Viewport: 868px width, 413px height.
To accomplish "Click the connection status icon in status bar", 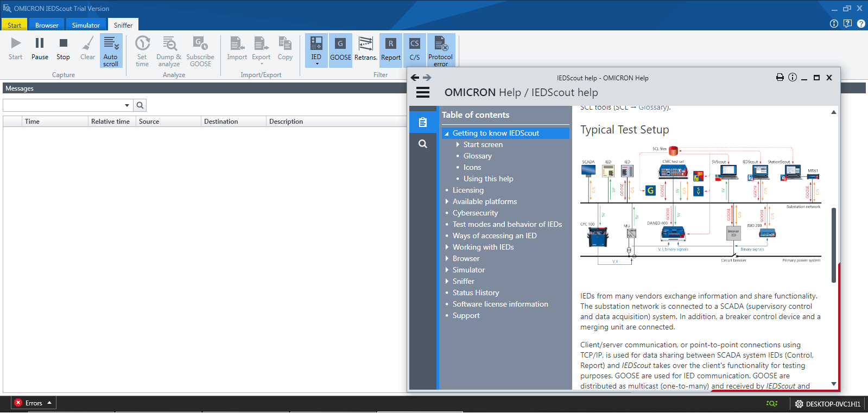I will click(771, 403).
